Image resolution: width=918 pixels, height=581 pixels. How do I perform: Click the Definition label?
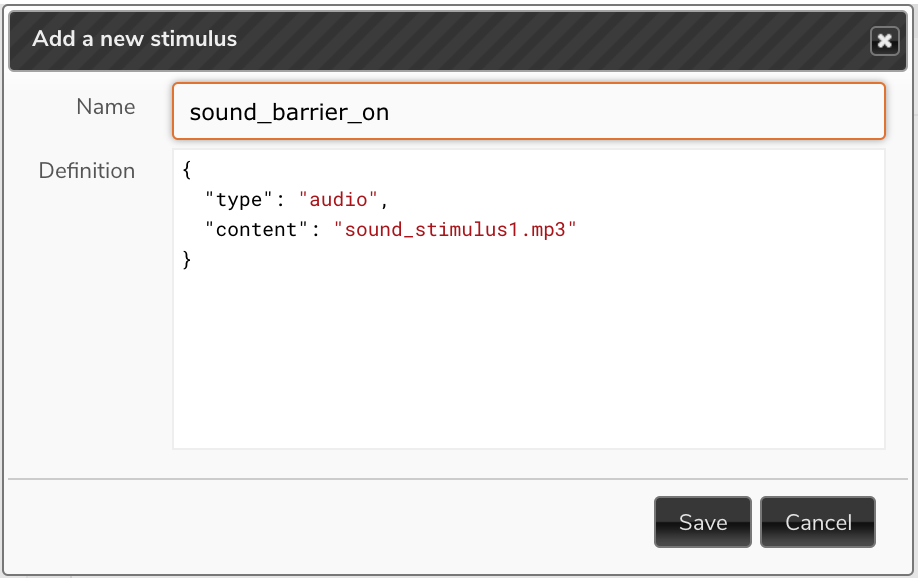click(x=87, y=170)
